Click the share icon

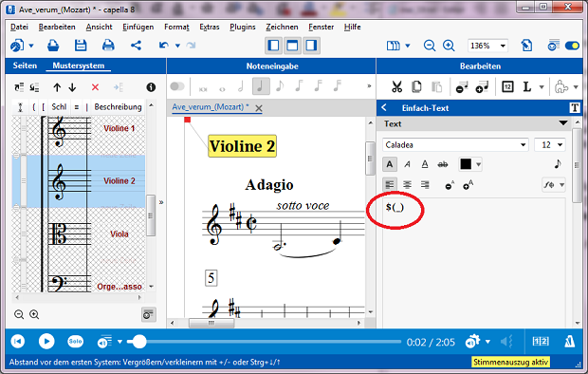[x=136, y=46]
